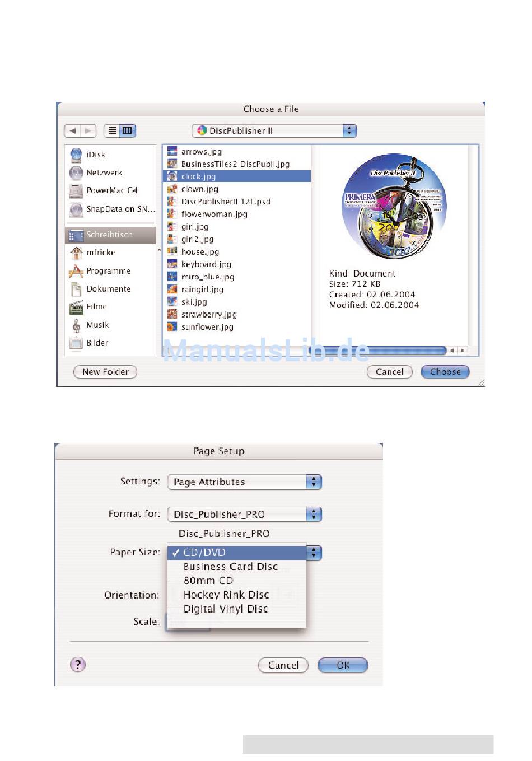This screenshot has height=761, width=532.
Task: Click the scroll right arrow in file browser
Action: pos(463,351)
